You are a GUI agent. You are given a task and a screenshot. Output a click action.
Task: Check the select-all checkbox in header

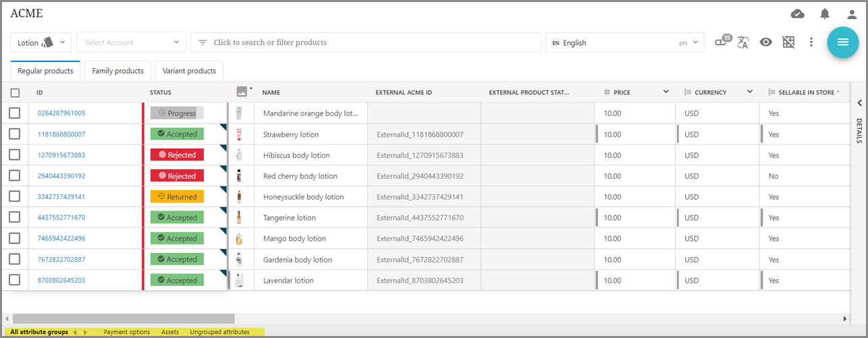15,92
